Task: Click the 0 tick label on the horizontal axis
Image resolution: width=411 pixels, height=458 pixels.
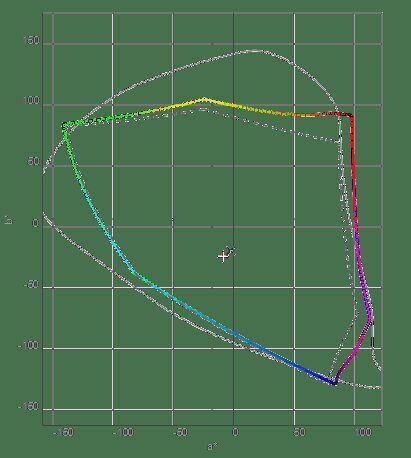Action: click(235, 432)
